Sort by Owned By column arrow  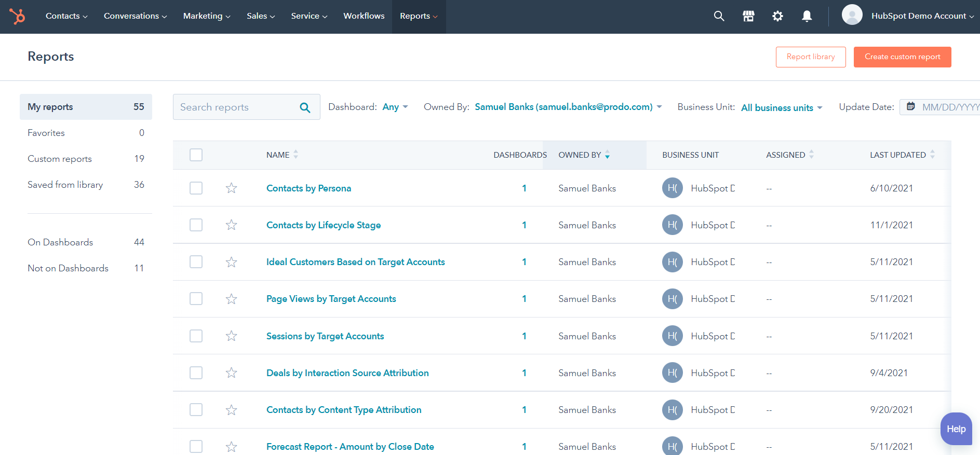[607, 155]
